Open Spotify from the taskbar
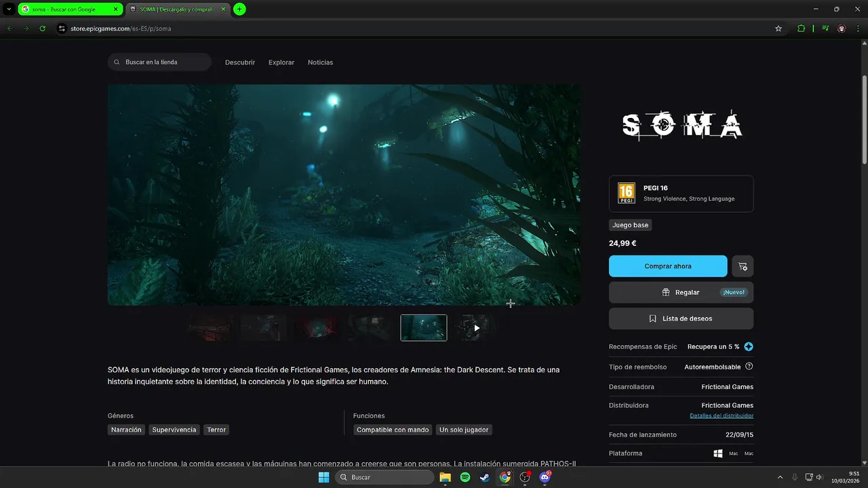868x488 pixels. point(465,477)
